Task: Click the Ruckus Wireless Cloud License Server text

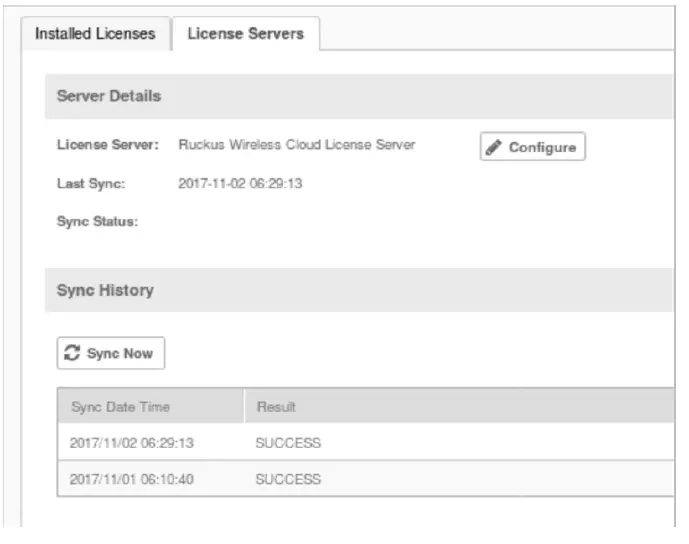Action: click(x=297, y=145)
